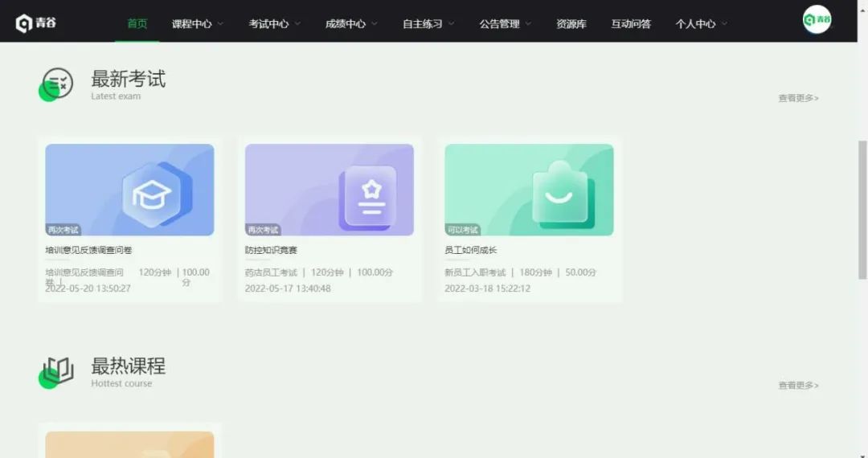868x458 pixels.
Task: Expand the 课程中心 dropdown menu
Action: click(198, 24)
